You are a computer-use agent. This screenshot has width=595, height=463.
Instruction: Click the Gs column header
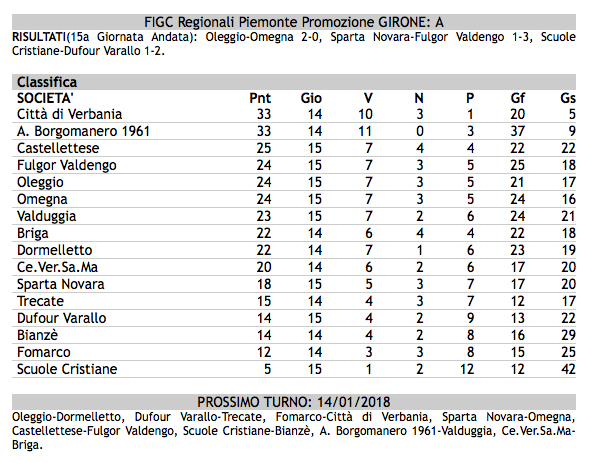[x=568, y=98]
